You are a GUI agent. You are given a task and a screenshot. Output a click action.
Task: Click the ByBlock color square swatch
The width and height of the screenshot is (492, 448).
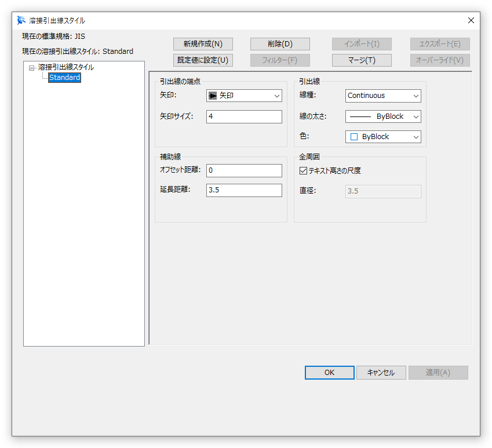pyautogui.click(x=354, y=137)
